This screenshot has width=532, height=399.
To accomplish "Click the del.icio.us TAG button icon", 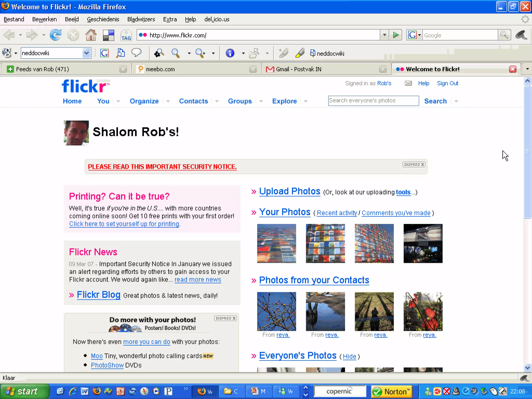I will (x=126, y=35).
